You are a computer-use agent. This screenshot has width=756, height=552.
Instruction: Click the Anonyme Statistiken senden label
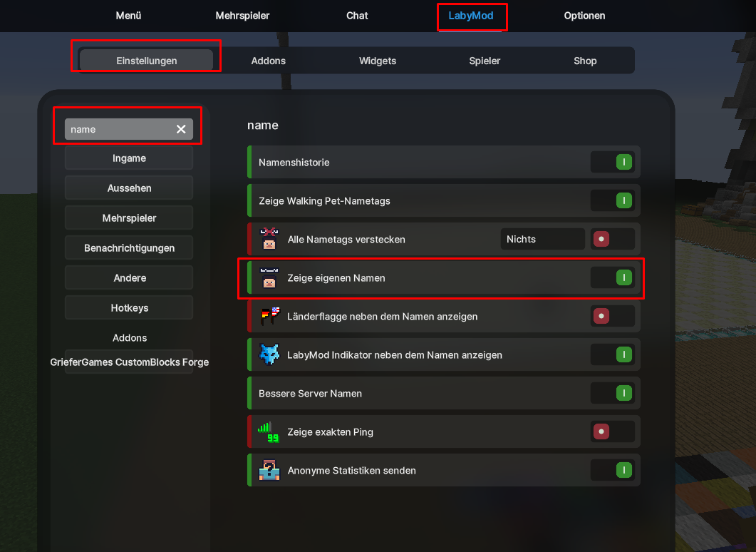(351, 471)
